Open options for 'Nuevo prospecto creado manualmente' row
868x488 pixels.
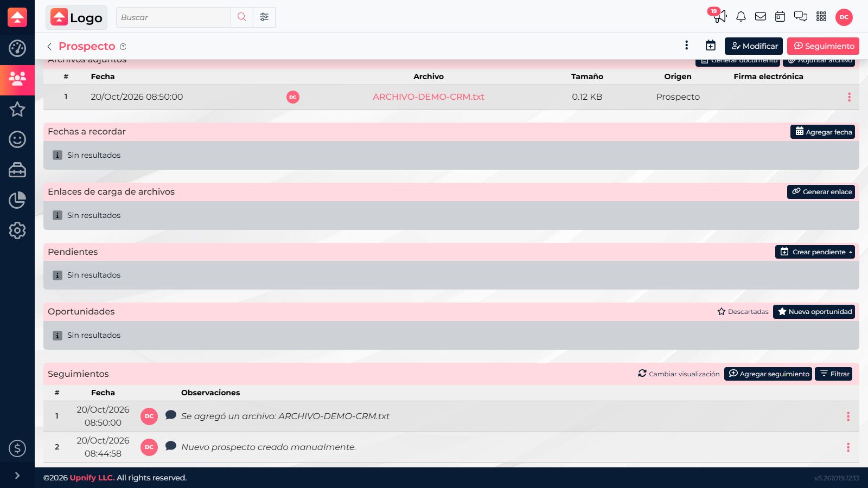[x=848, y=447]
